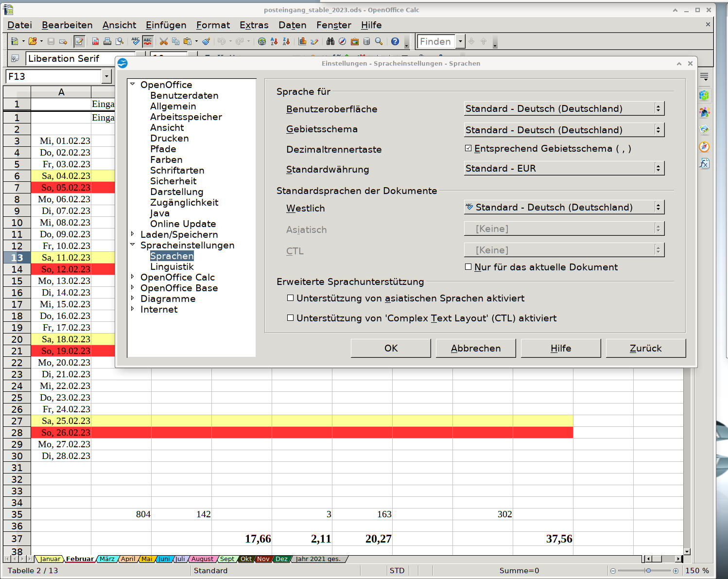Click the Insert Chart icon
The height and width of the screenshot is (579, 728).
(x=302, y=41)
